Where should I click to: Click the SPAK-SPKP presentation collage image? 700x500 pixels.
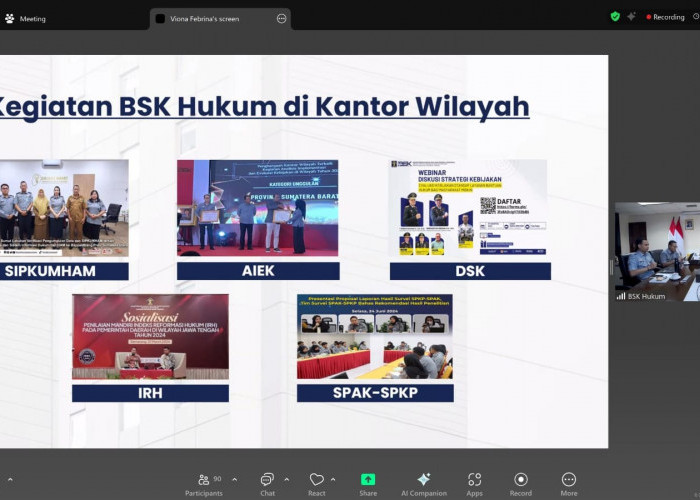coord(375,337)
